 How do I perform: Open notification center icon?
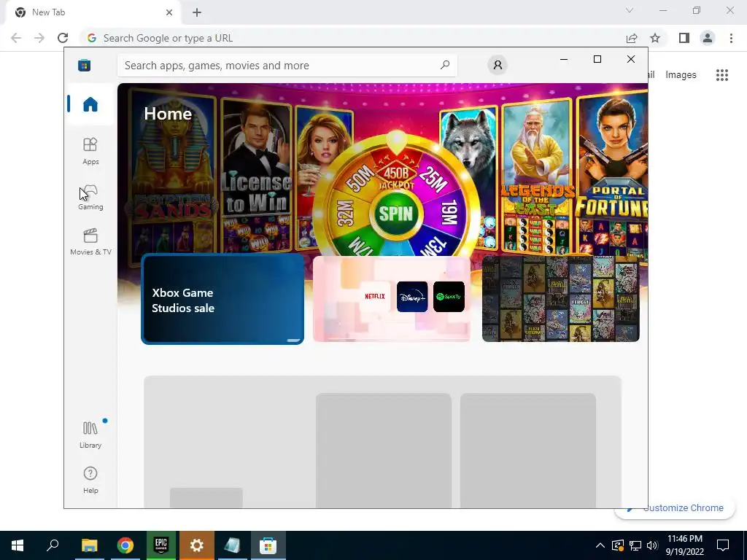(723, 545)
